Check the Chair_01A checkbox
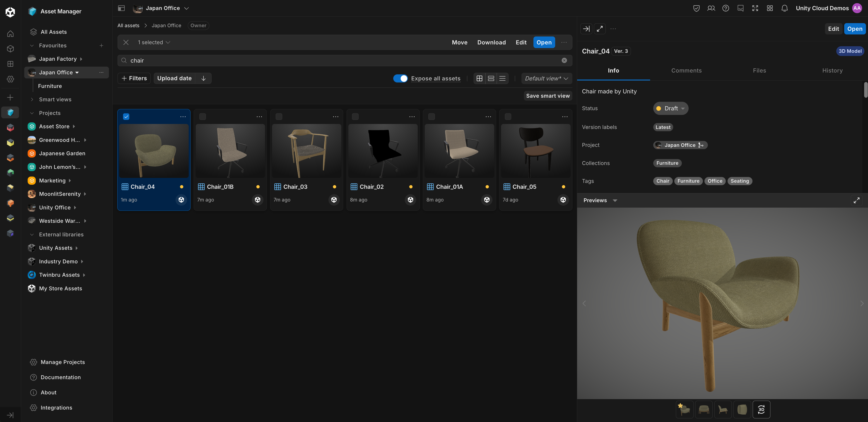This screenshot has width=868, height=422. coord(432,117)
